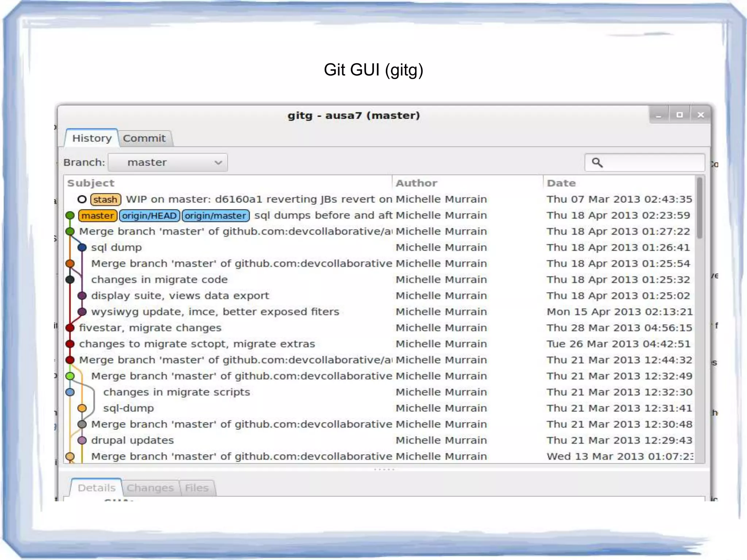Open the Changes tab
The width and height of the screenshot is (747, 560).
tap(150, 488)
